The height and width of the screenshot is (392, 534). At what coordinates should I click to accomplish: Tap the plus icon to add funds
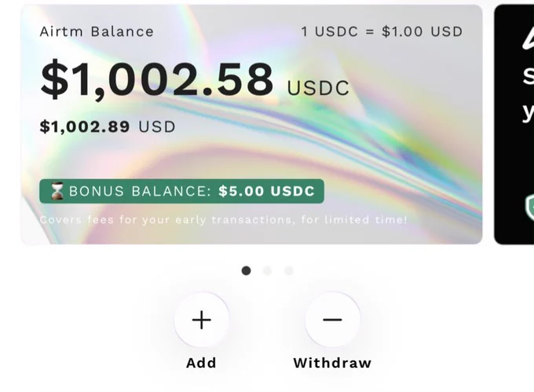coord(202,320)
